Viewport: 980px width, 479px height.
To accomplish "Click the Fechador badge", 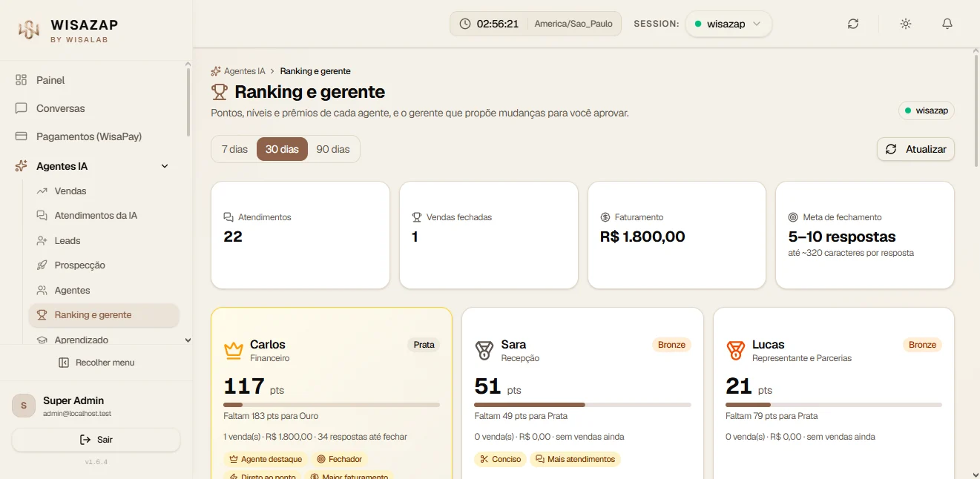I will pyautogui.click(x=339, y=459).
